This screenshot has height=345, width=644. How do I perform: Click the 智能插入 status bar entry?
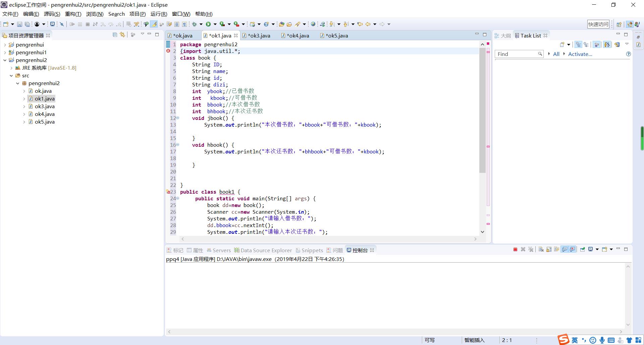(474, 340)
